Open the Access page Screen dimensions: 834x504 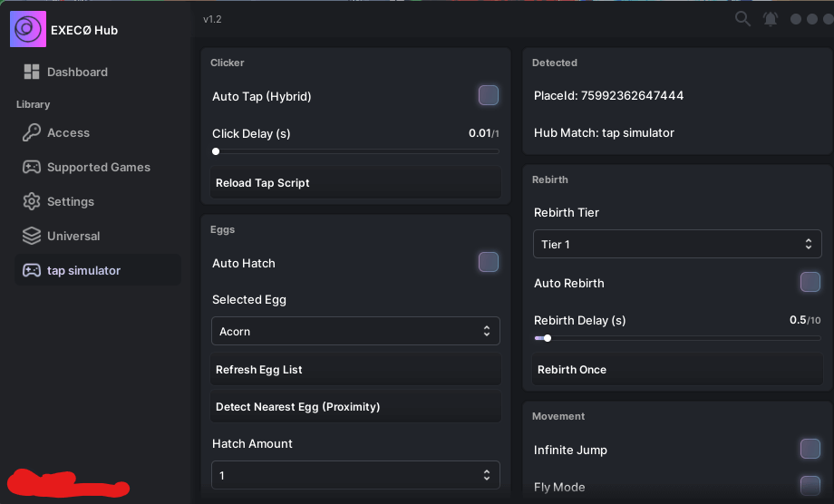(x=98, y=132)
